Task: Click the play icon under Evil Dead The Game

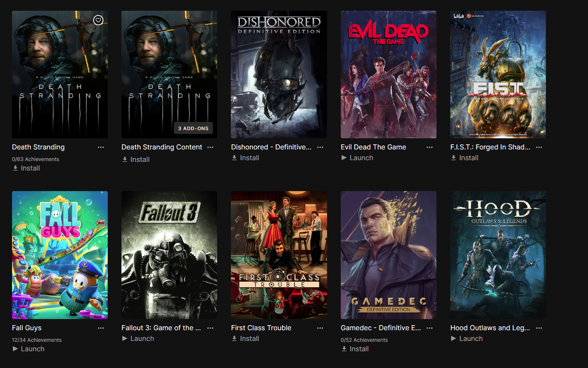Action: pyautogui.click(x=344, y=158)
